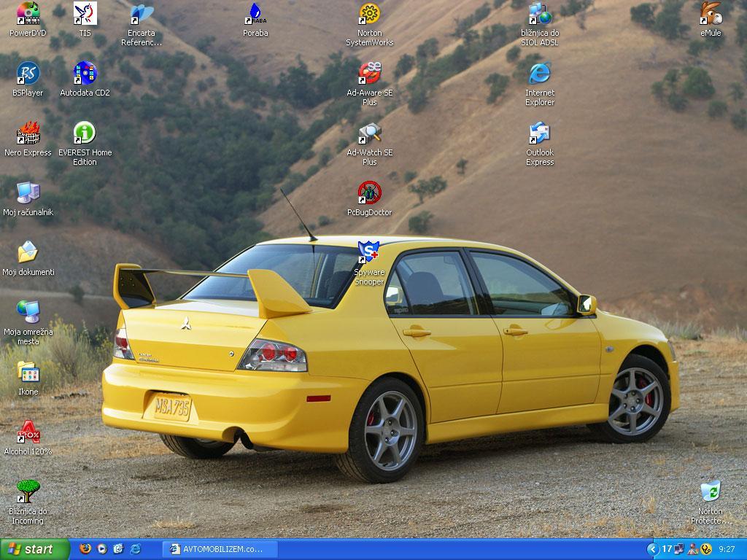Click the taskbar clock showing 9:27
747x560 pixels.
click(x=727, y=549)
